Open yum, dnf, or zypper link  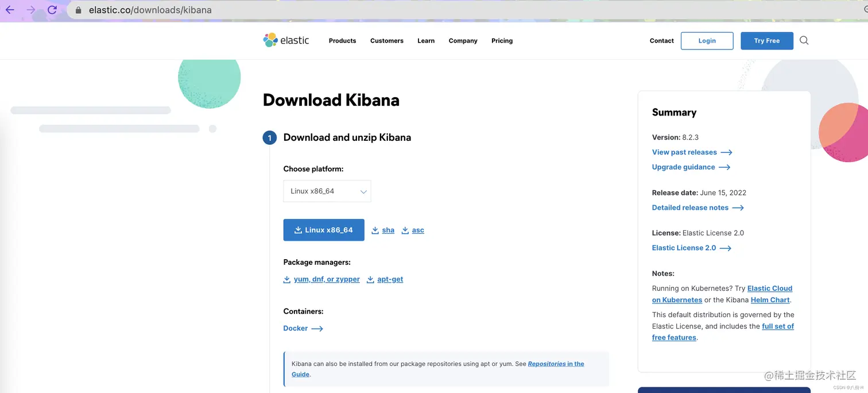tap(327, 279)
